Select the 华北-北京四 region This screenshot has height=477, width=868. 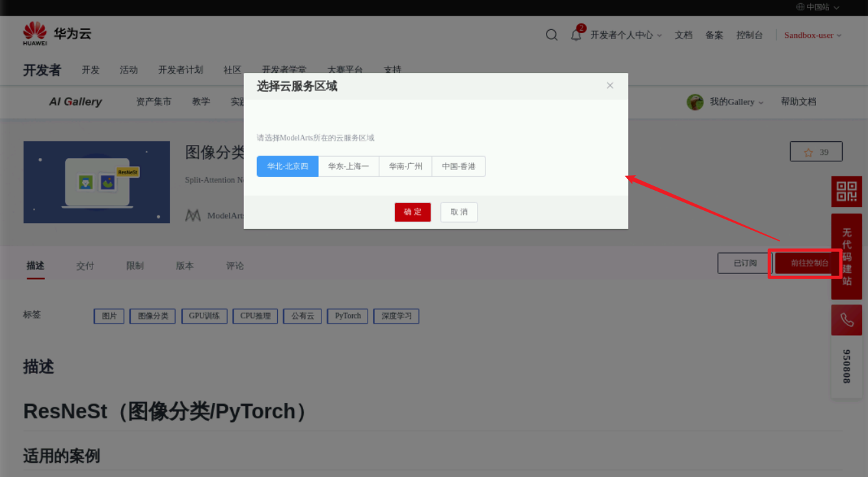pyautogui.click(x=288, y=167)
